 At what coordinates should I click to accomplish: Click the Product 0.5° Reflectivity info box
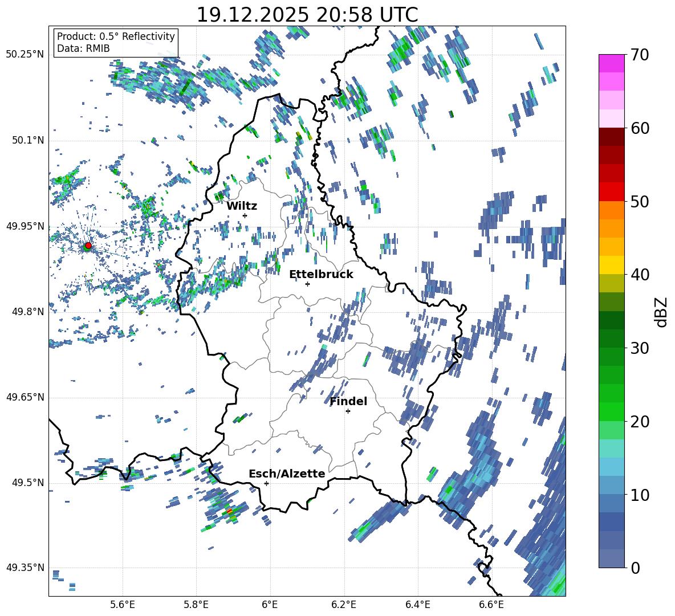pyautogui.click(x=116, y=43)
